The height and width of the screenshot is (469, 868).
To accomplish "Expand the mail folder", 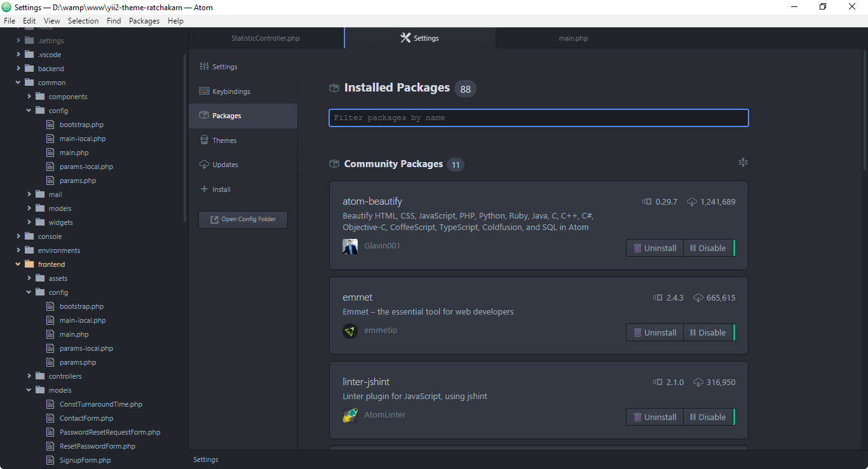I will coord(29,194).
